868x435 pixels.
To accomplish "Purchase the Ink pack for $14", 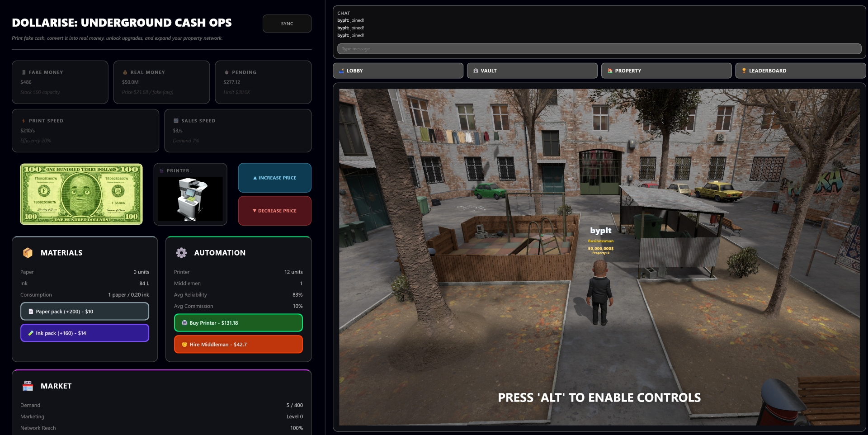I will point(85,333).
